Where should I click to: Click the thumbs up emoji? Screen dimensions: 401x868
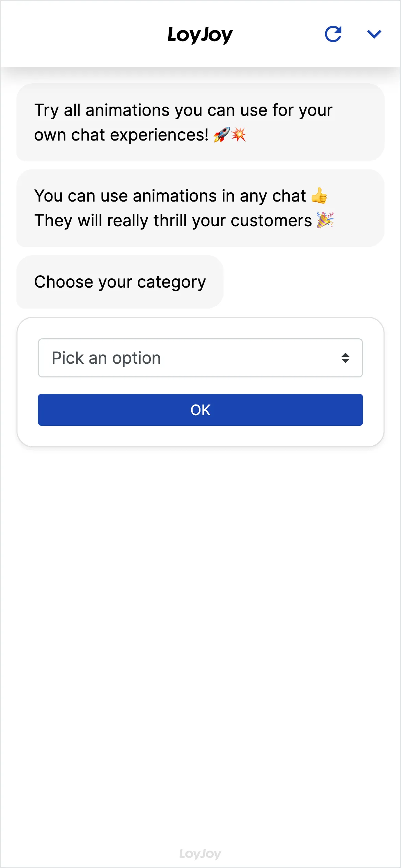pos(319,196)
